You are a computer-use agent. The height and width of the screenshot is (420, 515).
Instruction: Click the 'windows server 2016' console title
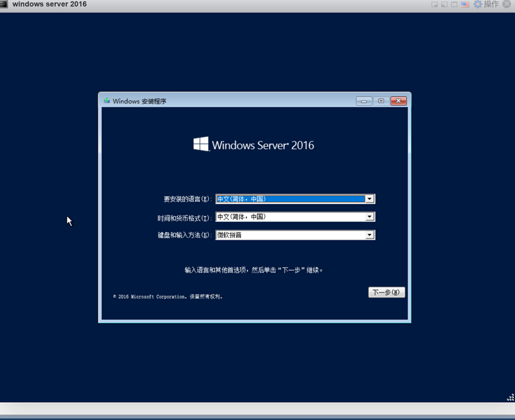[x=49, y=4]
